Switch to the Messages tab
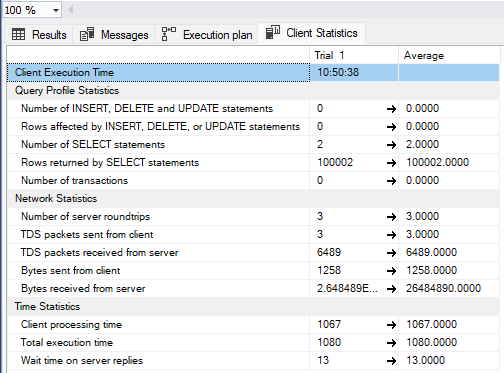504x373 pixels. [114, 35]
